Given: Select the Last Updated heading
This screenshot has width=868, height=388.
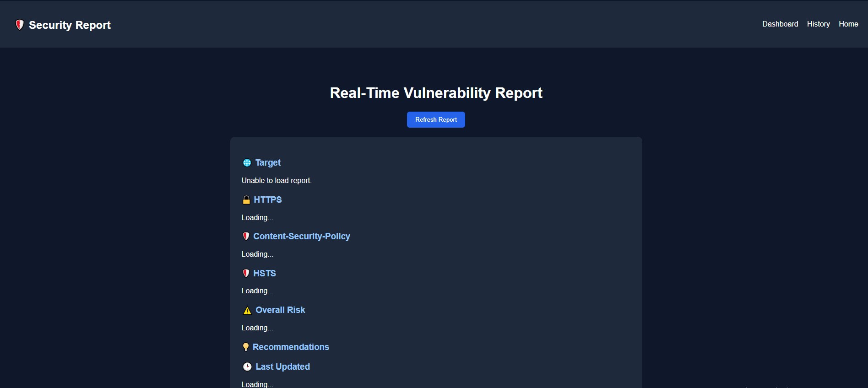Looking at the screenshot, I should coord(282,366).
